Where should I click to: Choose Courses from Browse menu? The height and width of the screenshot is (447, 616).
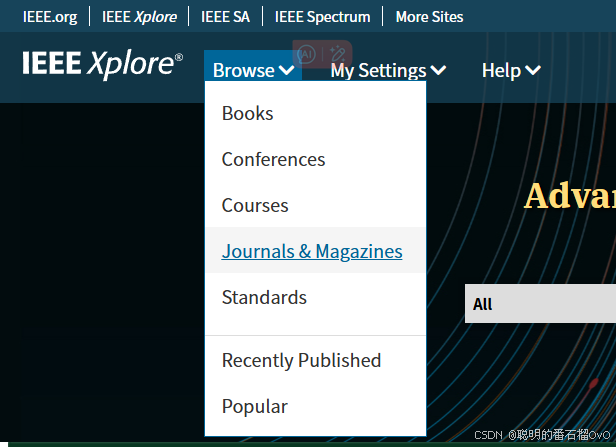click(x=255, y=205)
